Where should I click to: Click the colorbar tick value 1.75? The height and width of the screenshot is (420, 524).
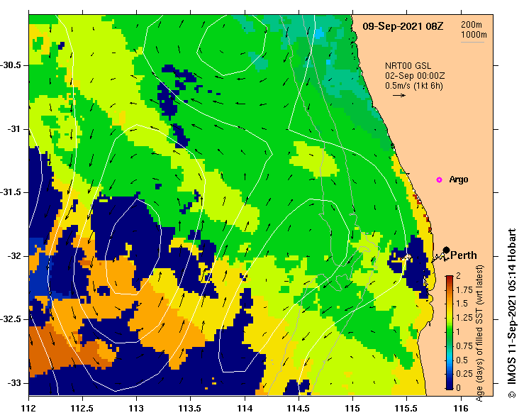tap(464, 290)
